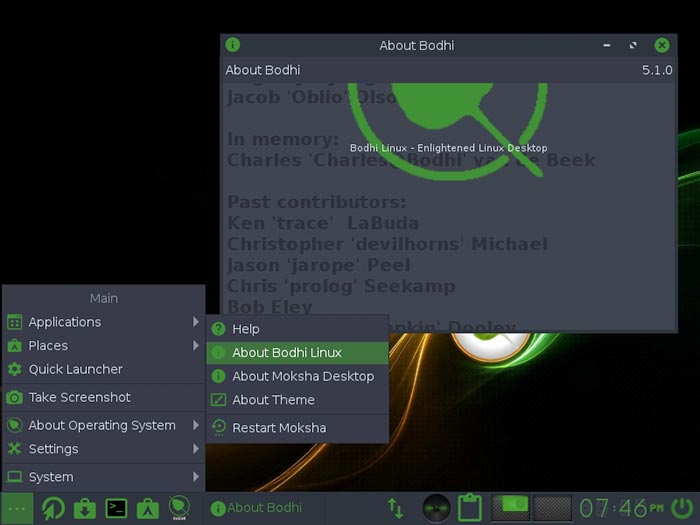The height and width of the screenshot is (525, 700).
Task: Select About Theme menu entry
Action: 297,400
